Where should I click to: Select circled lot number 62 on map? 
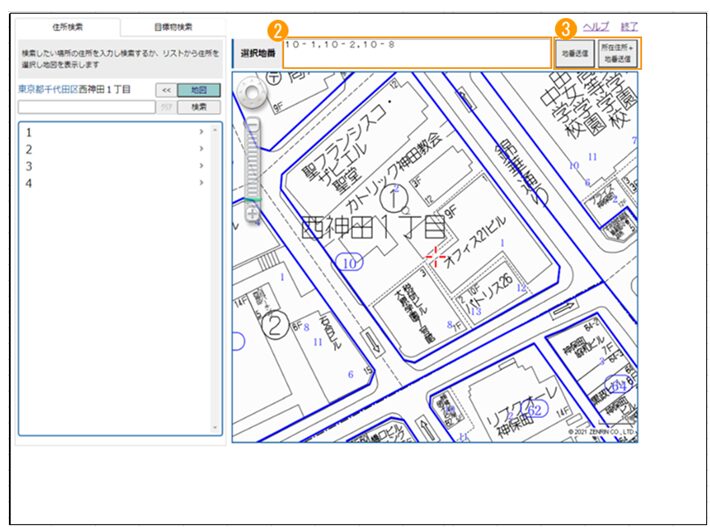[x=534, y=410]
